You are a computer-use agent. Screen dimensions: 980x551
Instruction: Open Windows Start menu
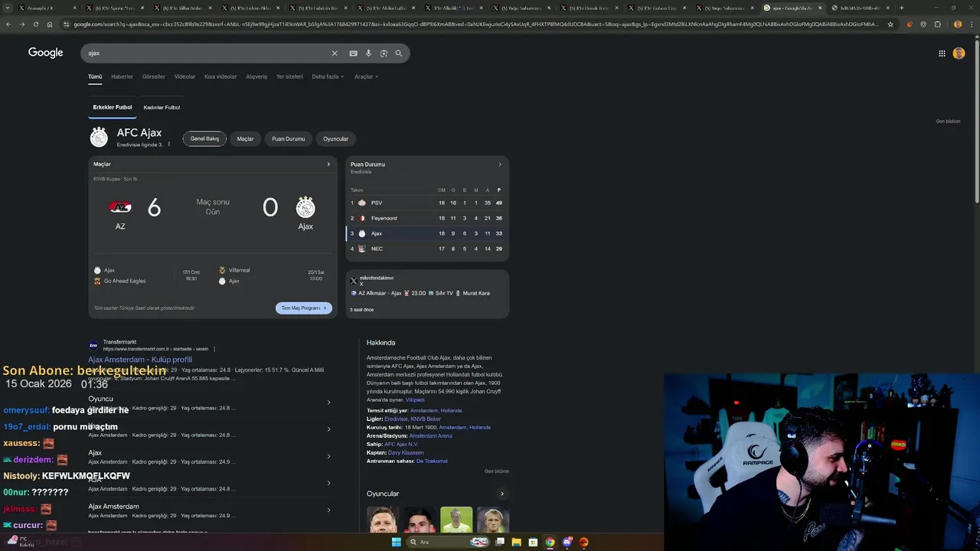(396, 542)
